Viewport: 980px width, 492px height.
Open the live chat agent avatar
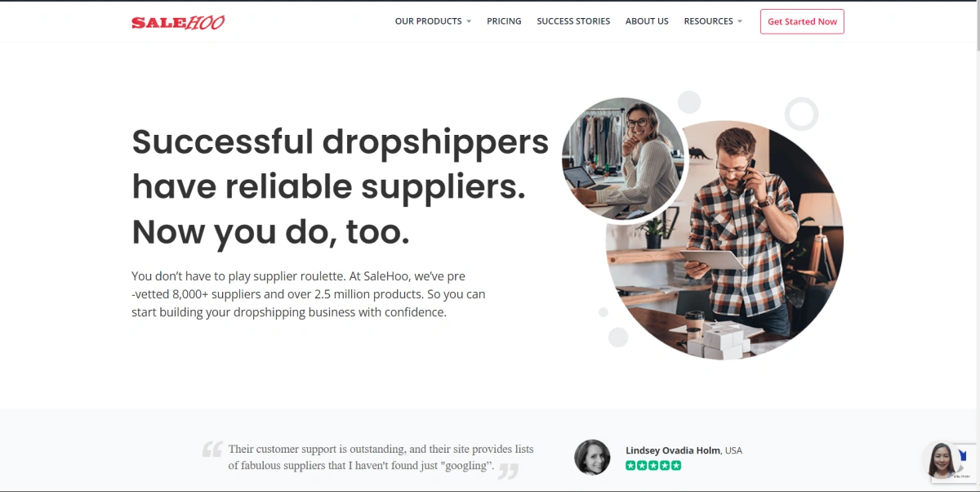(x=941, y=460)
